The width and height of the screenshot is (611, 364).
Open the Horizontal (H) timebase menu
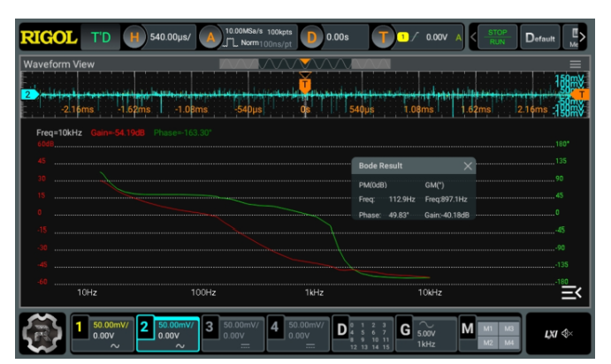134,37
